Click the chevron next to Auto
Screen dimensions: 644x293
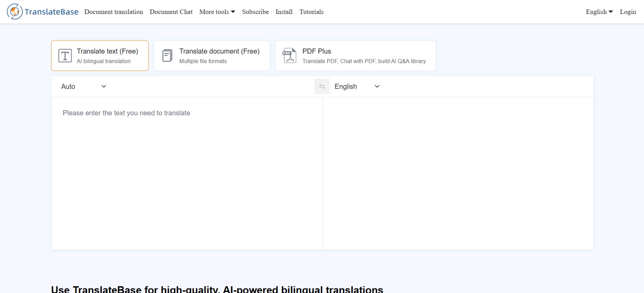coord(104,87)
